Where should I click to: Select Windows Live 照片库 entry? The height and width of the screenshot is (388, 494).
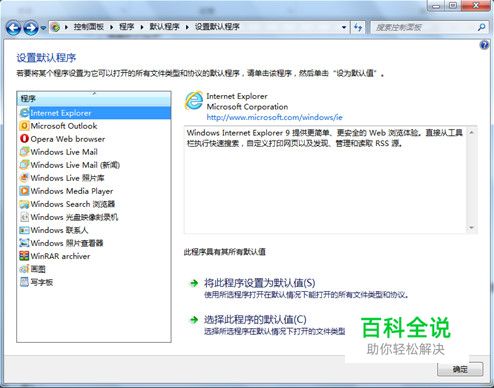click(67, 178)
